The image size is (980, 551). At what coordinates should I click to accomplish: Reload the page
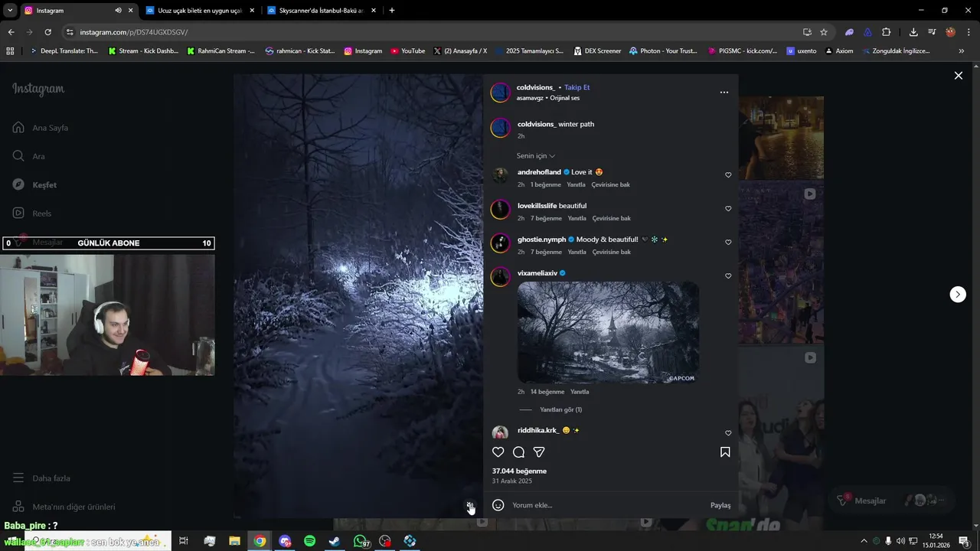(x=47, y=32)
